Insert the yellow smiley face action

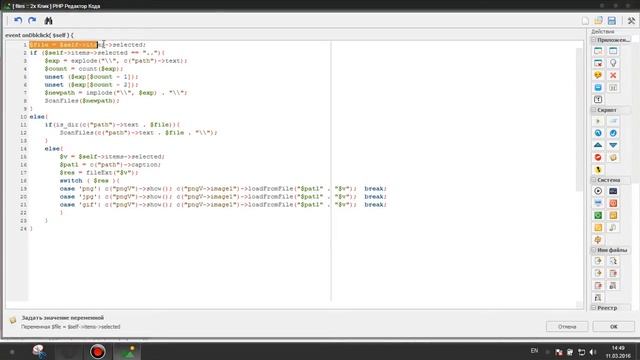598,76
